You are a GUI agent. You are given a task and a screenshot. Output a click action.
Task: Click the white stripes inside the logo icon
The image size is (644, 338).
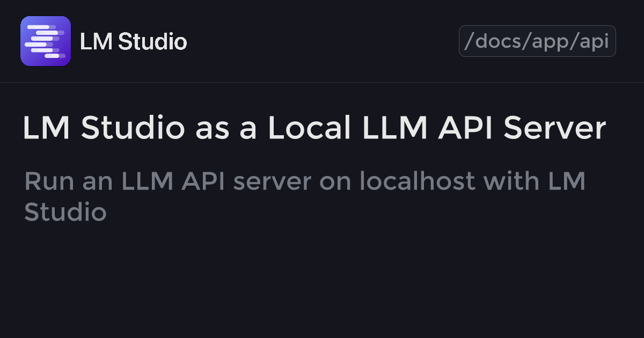pyautogui.click(x=46, y=41)
